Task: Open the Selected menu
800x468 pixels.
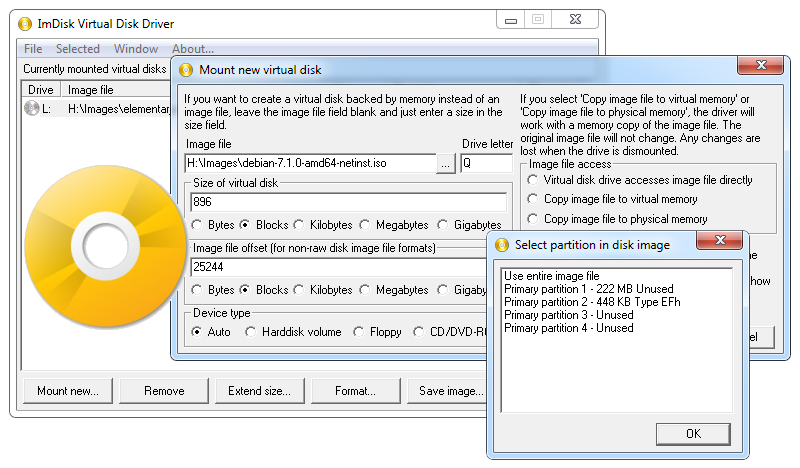Action: click(78, 49)
